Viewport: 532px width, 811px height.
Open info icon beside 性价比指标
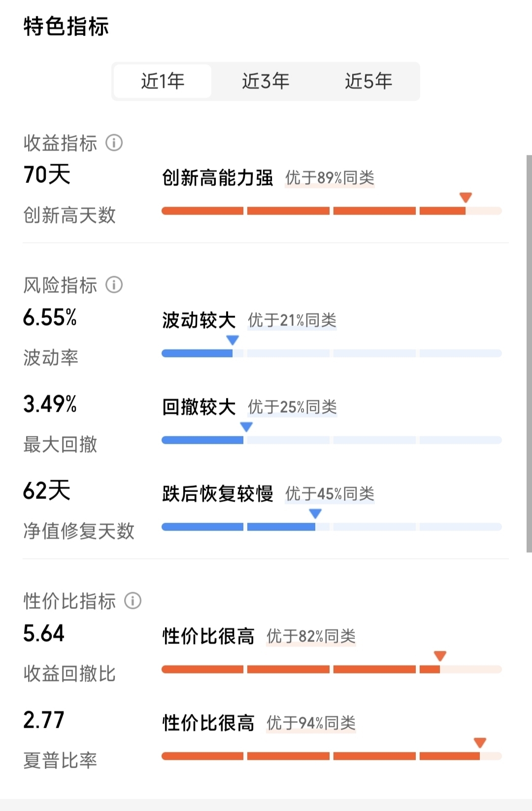point(133,600)
